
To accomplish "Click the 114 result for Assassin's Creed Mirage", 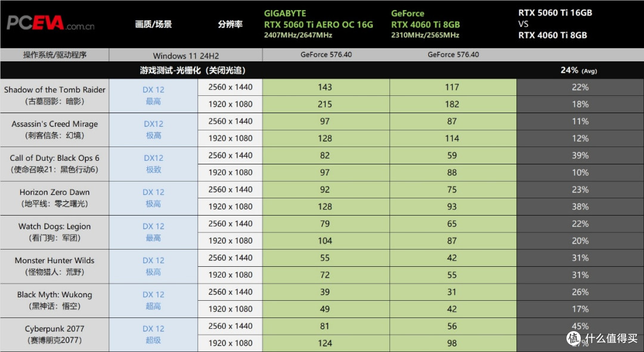I will coord(452,138).
